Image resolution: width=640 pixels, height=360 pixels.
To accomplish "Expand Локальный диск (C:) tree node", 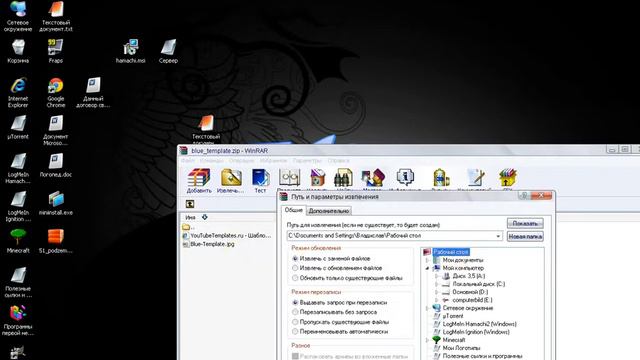I will [436, 284].
